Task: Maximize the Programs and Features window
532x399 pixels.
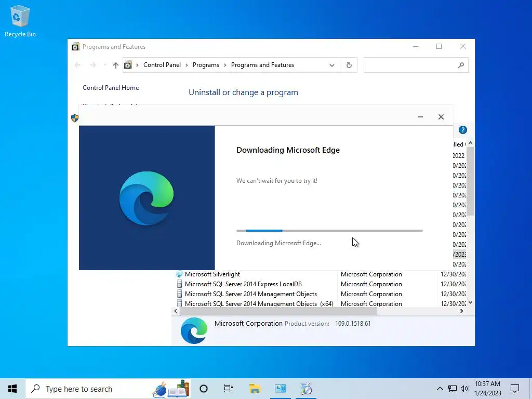Action: (x=439, y=46)
